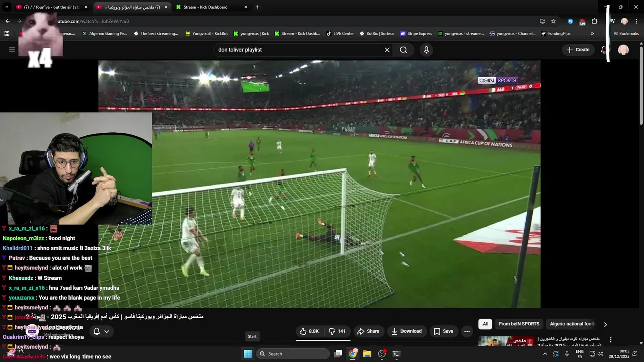The width and height of the screenshot is (644, 362).
Task: Save the video to a playlist
Action: (444, 331)
